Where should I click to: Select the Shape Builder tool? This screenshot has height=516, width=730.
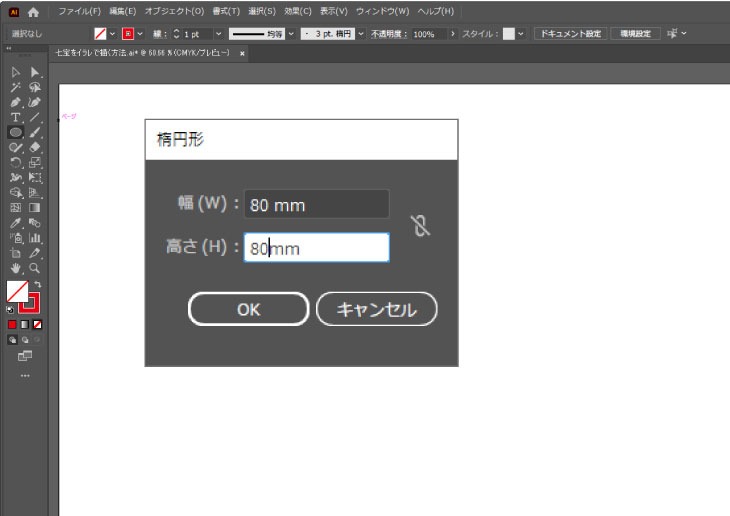click(x=15, y=193)
